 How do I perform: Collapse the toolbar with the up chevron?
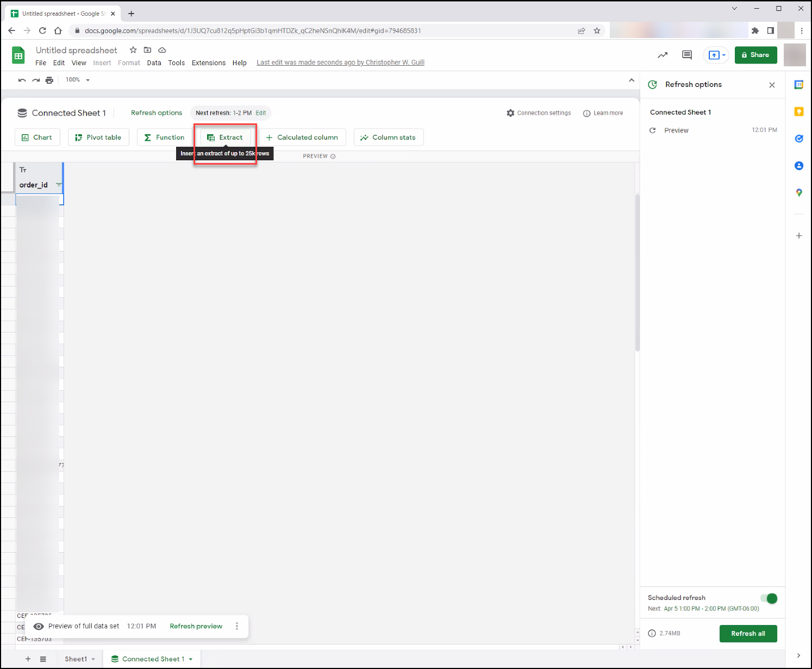click(632, 80)
